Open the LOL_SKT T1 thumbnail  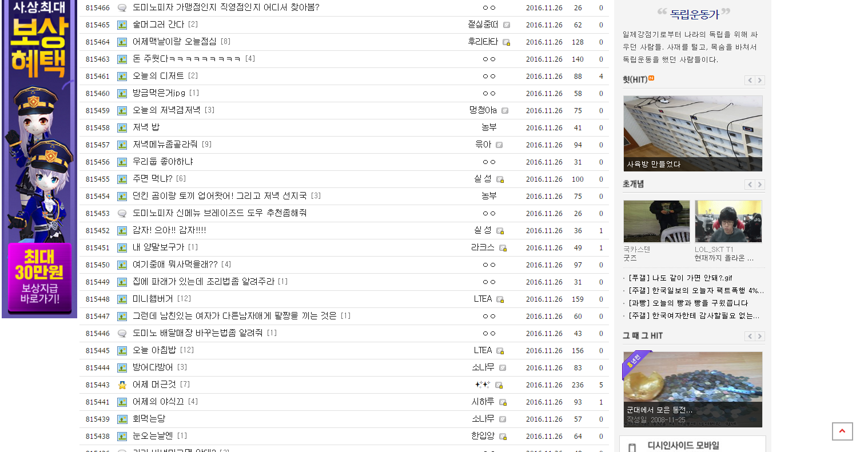[728, 222]
